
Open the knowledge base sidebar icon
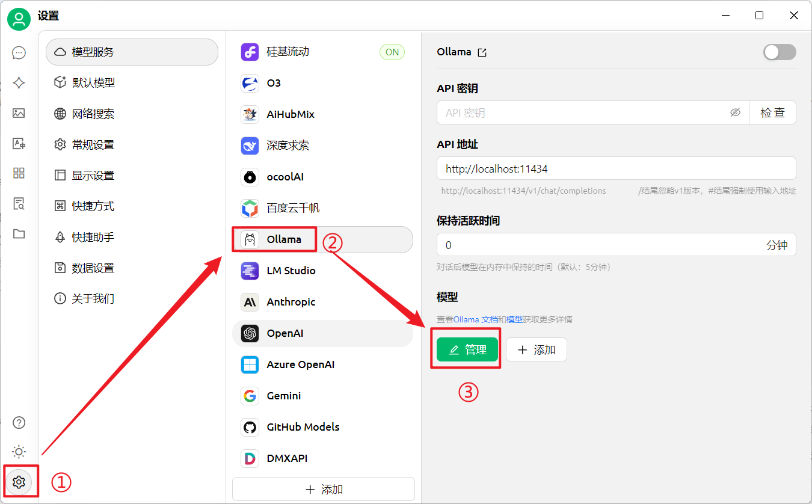pyautogui.click(x=19, y=203)
